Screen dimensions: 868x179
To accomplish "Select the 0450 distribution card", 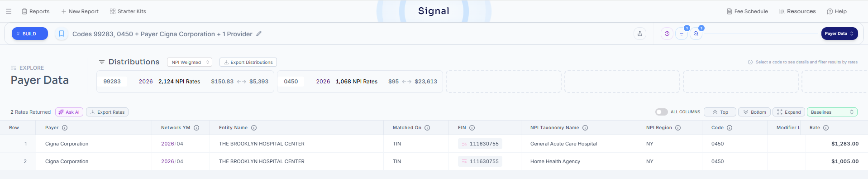I will [360, 82].
